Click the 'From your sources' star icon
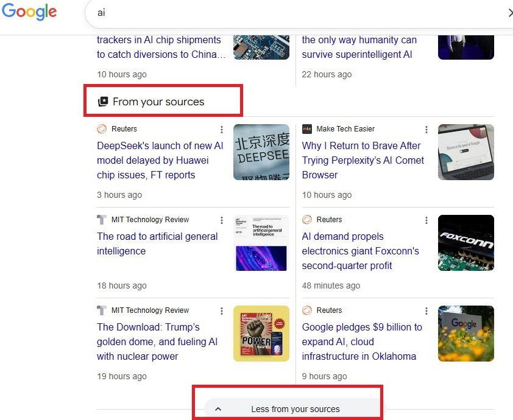The width and height of the screenshot is (513, 420). pos(103,102)
